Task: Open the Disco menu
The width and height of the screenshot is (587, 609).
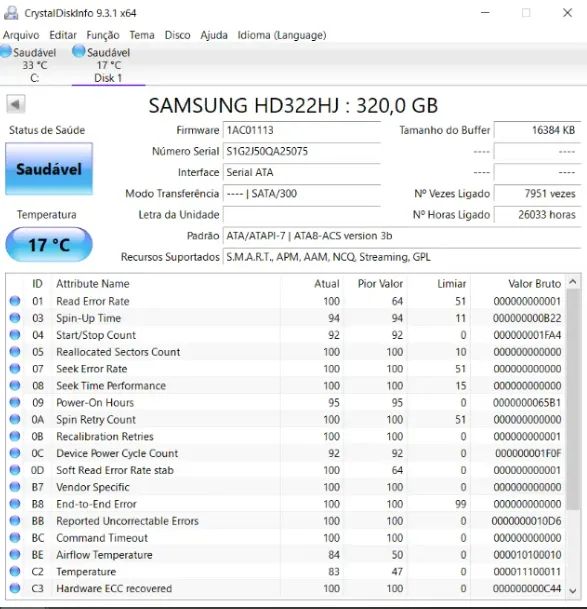Action: (178, 35)
